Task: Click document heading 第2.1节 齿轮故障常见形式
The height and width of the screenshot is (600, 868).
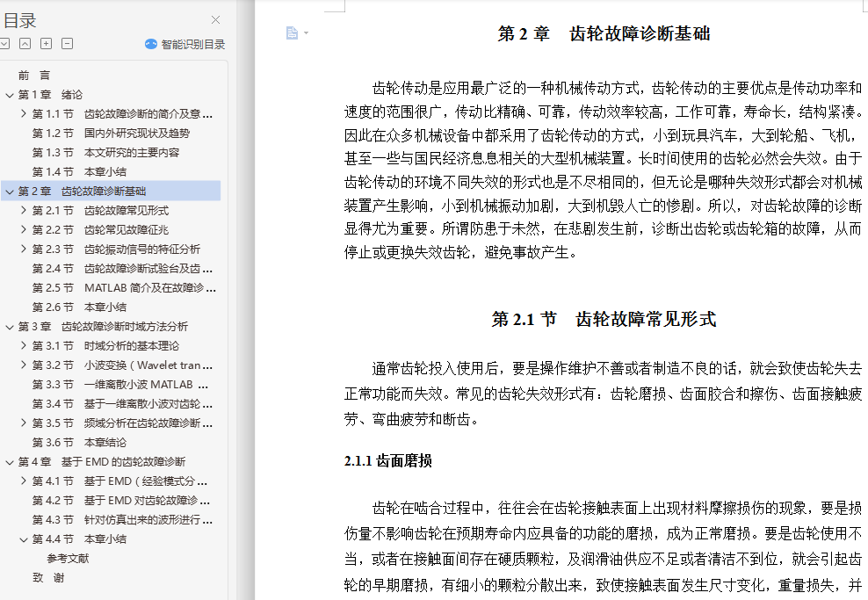Action: pos(604,320)
